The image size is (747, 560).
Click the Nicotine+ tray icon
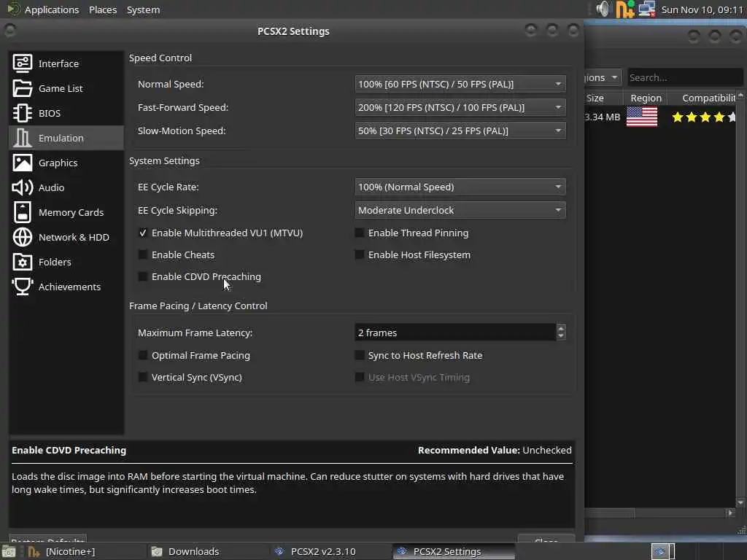(625, 9)
